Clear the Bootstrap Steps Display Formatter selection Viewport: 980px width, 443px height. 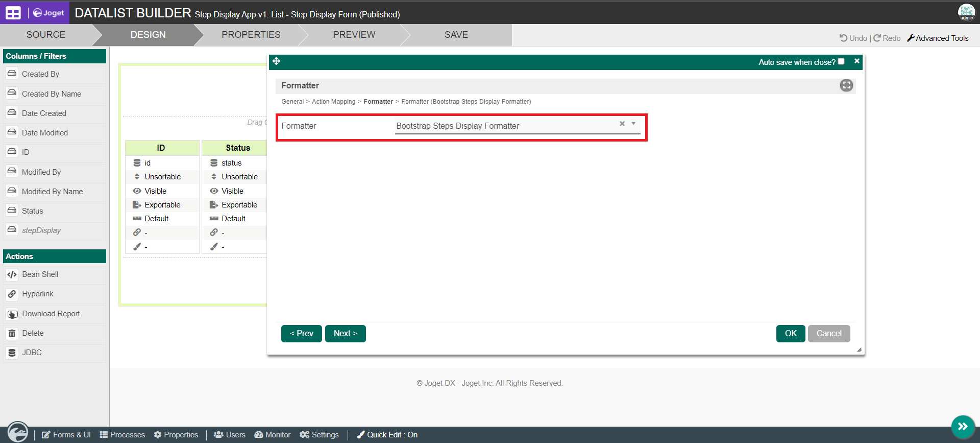(x=622, y=124)
